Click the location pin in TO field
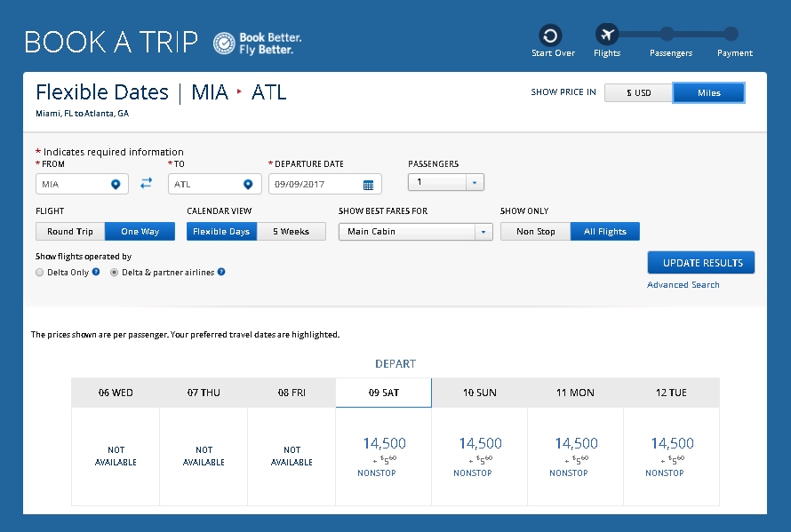The image size is (791, 532). pos(248,184)
